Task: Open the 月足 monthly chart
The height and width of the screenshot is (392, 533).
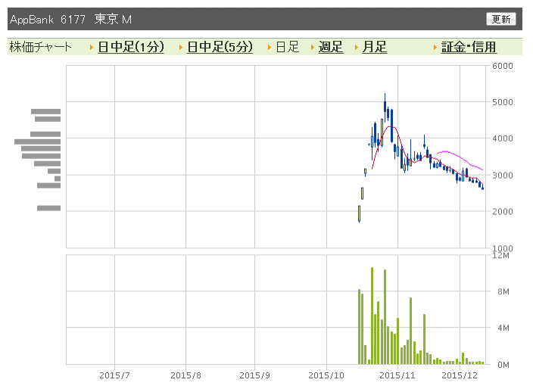Action: 374,47
